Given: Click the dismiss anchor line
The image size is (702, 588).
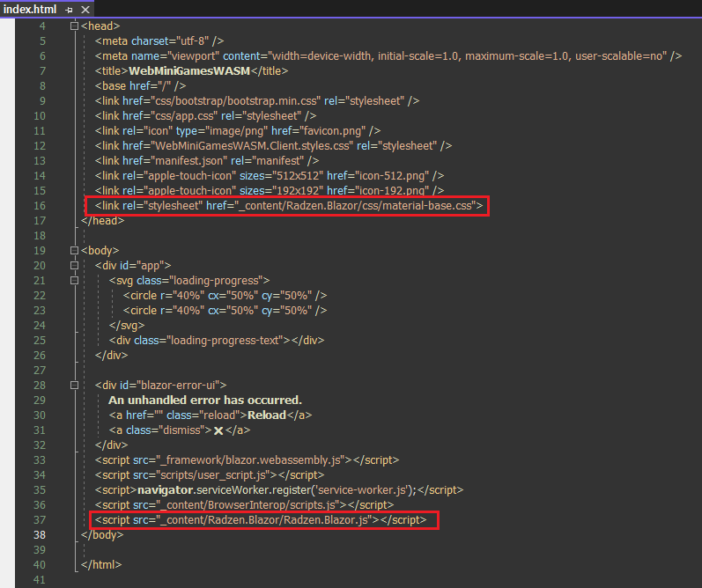Looking at the screenshot, I should click(180, 430).
